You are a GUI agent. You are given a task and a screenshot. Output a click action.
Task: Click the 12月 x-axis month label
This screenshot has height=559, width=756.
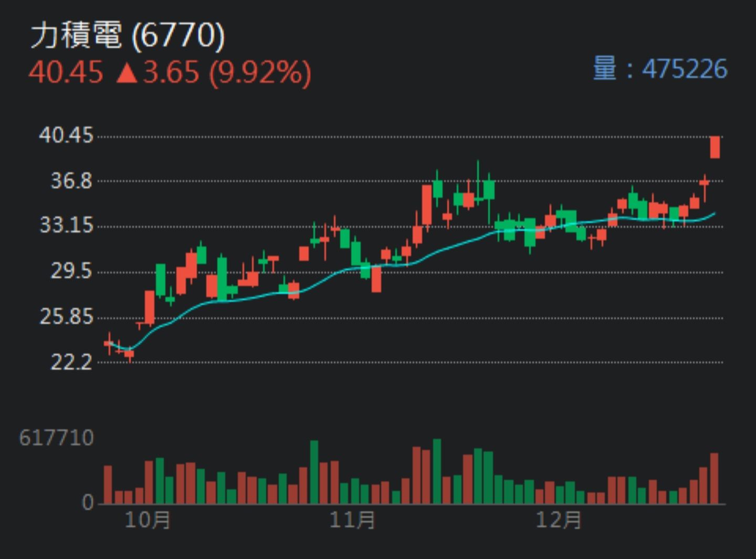point(559,520)
